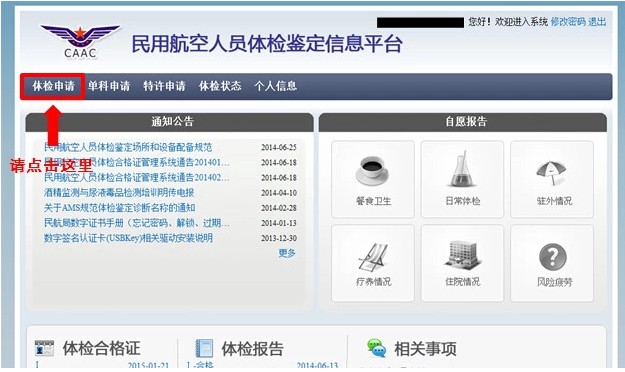Screen dimensions: 625x372
Task: Click the 餐食卫生 label text
Action: (373, 201)
